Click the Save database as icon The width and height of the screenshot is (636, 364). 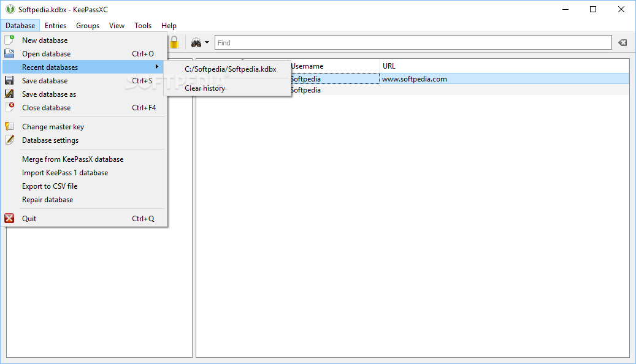pos(9,94)
